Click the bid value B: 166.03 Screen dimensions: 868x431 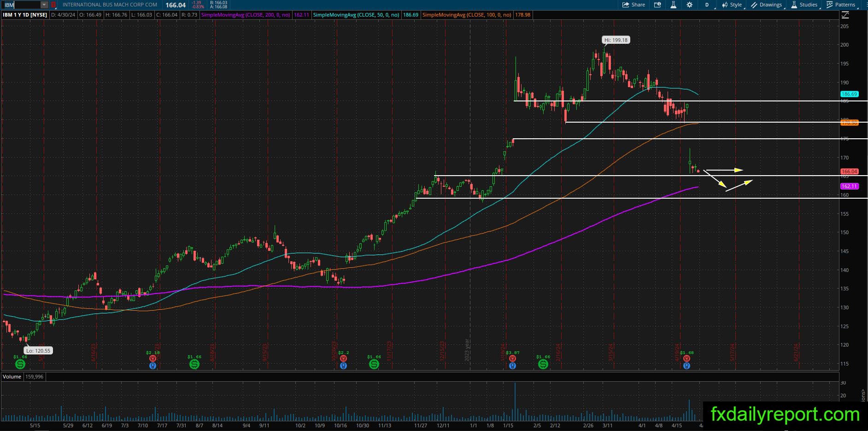pyautogui.click(x=218, y=3)
